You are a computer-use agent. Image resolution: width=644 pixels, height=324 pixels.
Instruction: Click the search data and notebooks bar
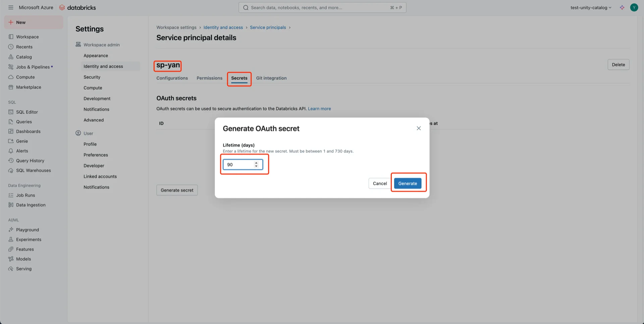(322, 7)
